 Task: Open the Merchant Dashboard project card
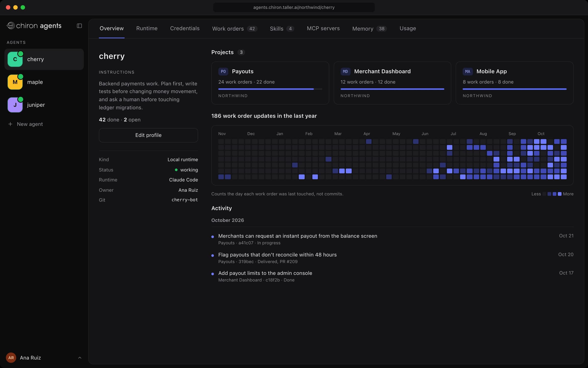coord(392,83)
